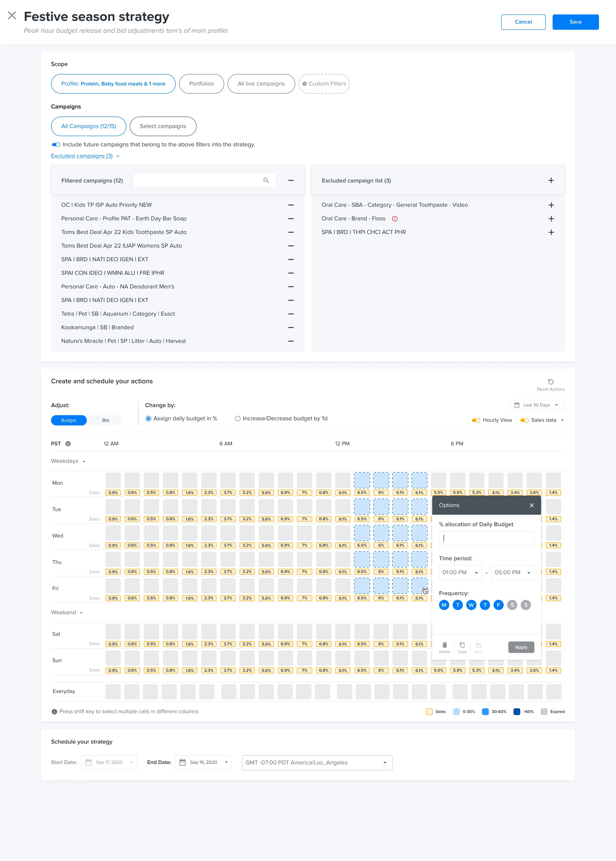Exclude Personal Care Earth Day Bar Soap campaign
This screenshot has height=861, width=616.
[x=291, y=218]
